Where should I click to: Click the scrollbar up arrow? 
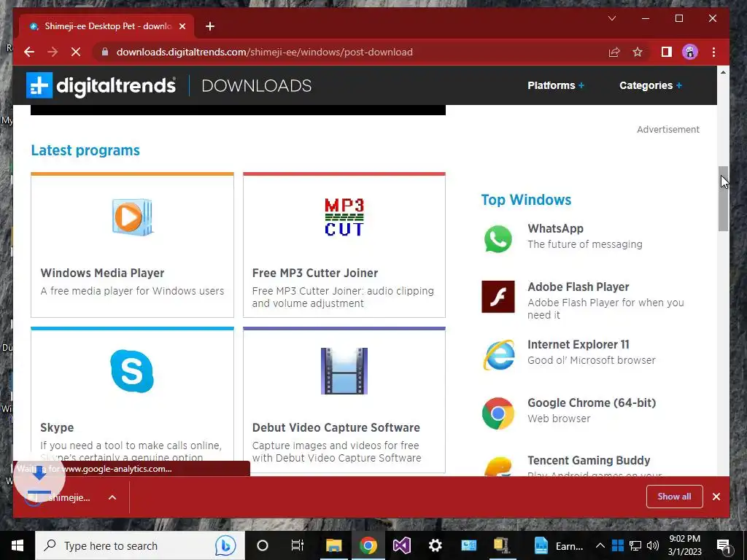[x=723, y=72]
